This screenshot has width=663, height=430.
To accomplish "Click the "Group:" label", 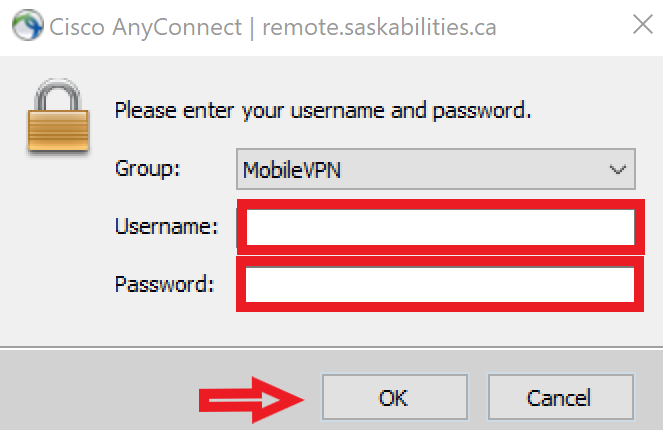I will (148, 169).
